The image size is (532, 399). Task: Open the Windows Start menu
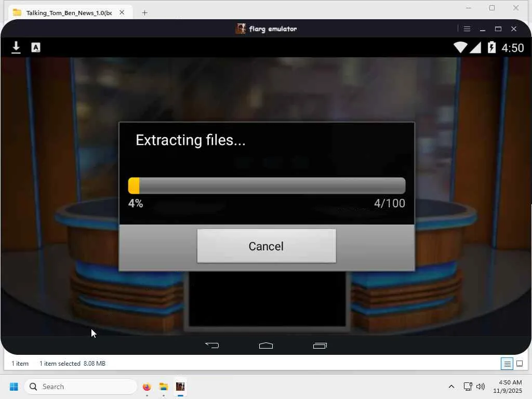click(14, 387)
